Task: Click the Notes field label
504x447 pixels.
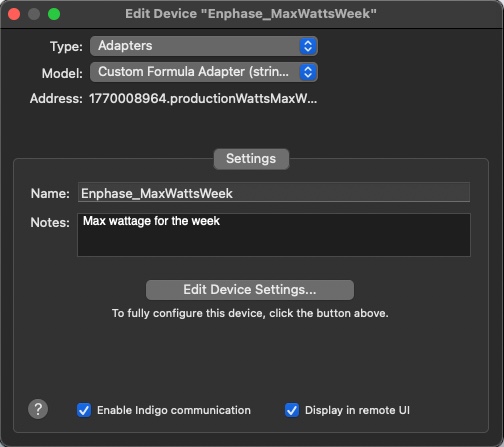Action: [50, 222]
